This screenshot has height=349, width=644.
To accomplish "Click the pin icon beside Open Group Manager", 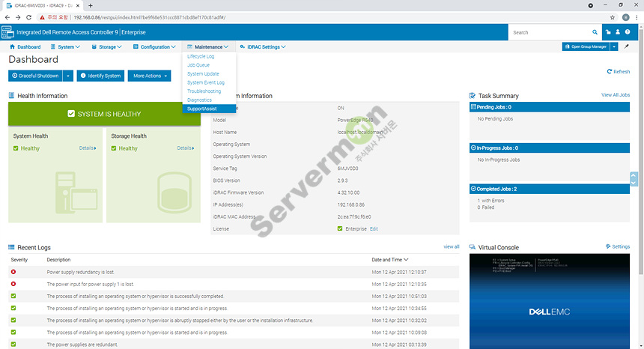I will tap(626, 46).
